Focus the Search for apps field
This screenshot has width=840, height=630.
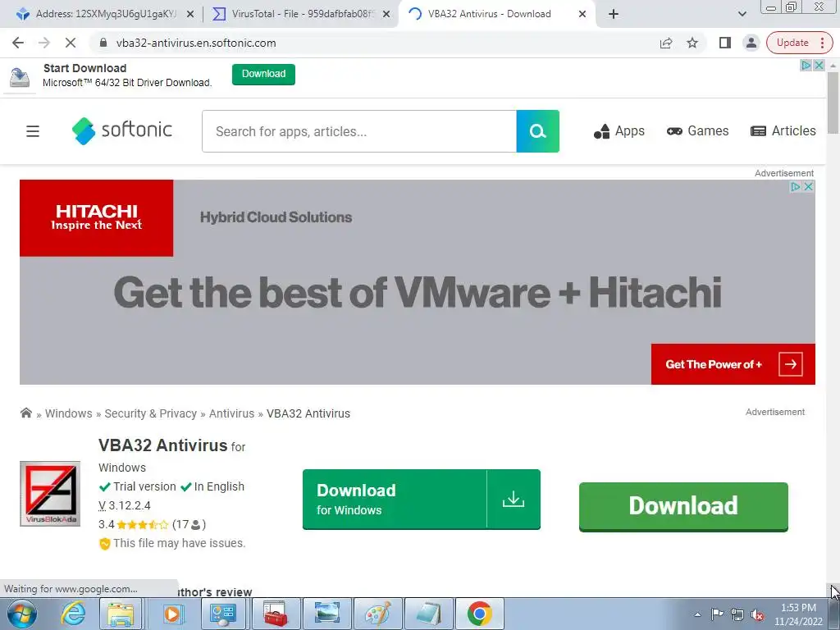point(359,131)
